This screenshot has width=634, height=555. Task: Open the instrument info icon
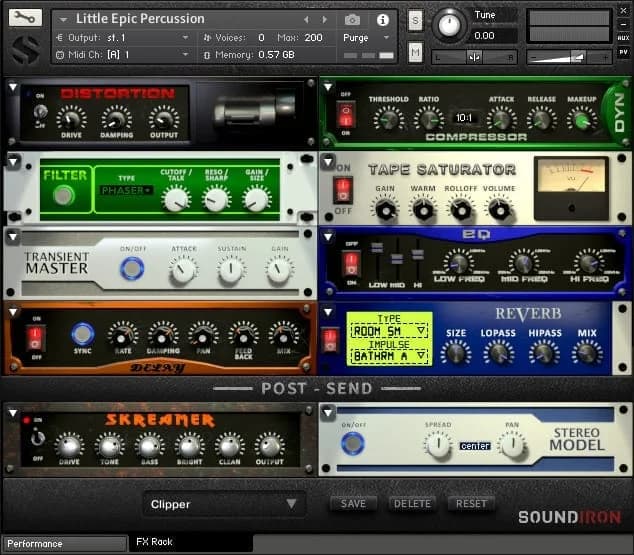383,20
